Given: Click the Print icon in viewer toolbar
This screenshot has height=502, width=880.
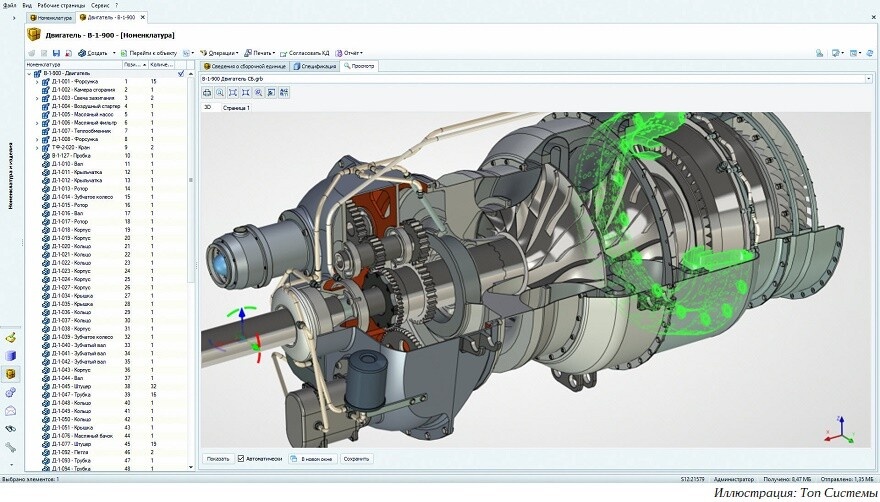Looking at the screenshot, I should [x=207, y=93].
